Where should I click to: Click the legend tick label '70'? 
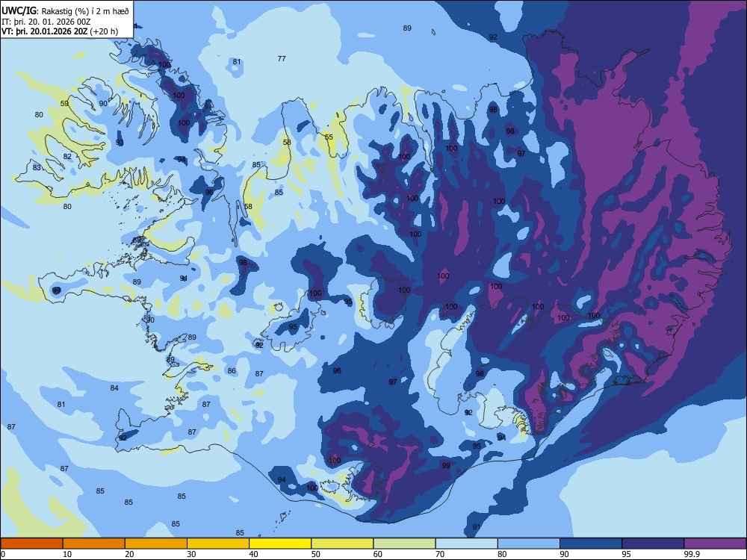point(440,554)
